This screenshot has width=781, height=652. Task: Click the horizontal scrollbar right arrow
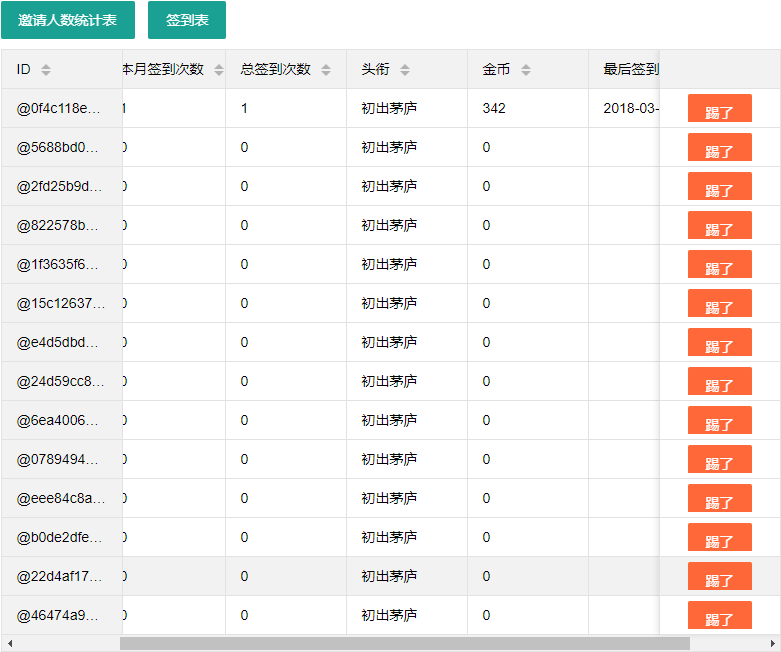click(773, 644)
